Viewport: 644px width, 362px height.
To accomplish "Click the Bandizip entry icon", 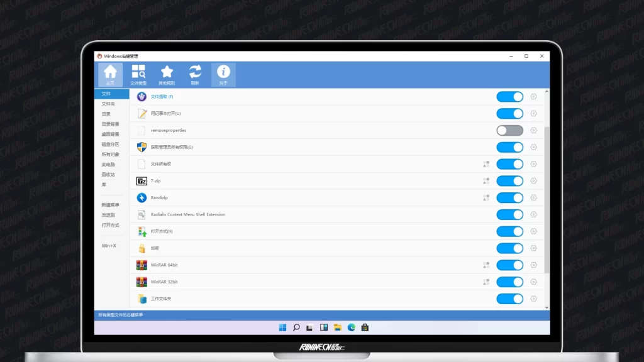I will (x=142, y=197).
